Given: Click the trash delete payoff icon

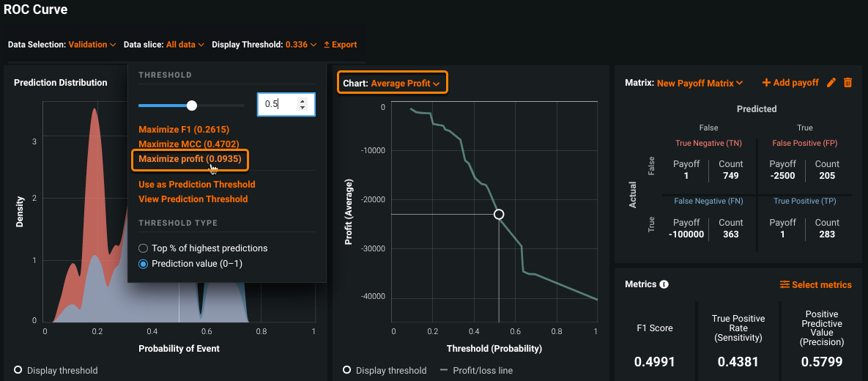Looking at the screenshot, I should tap(848, 83).
